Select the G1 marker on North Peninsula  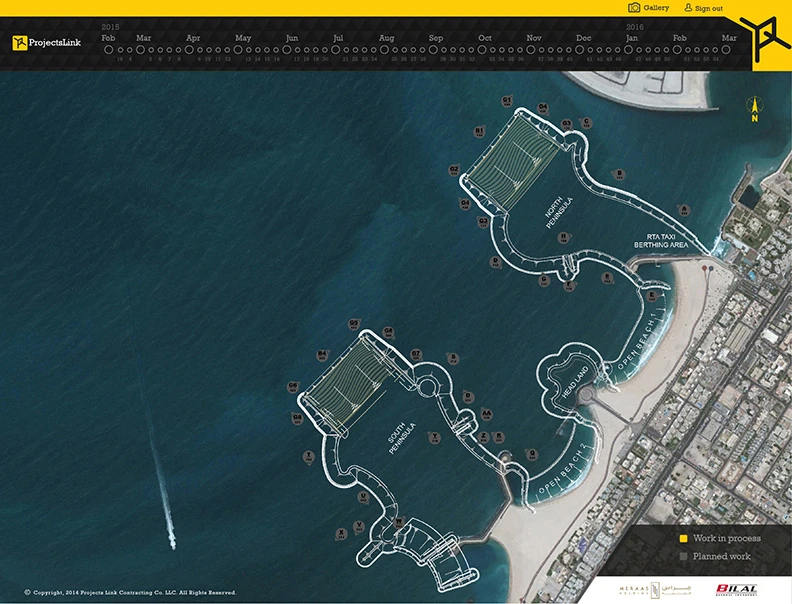click(x=507, y=102)
